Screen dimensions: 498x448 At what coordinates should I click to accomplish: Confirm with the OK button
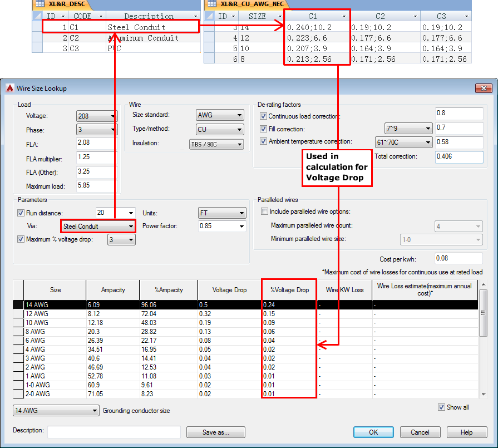pos(373,432)
